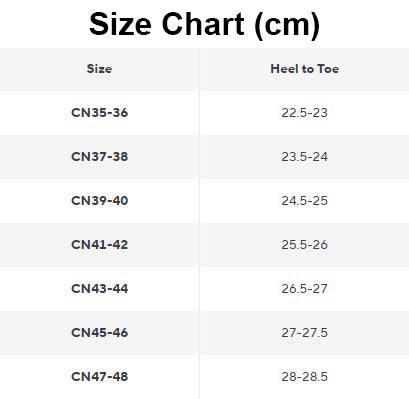The height and width of the screenshot is (399, 409).
Task: Select the CN45-46 size row label
Action: coord(99,333)
